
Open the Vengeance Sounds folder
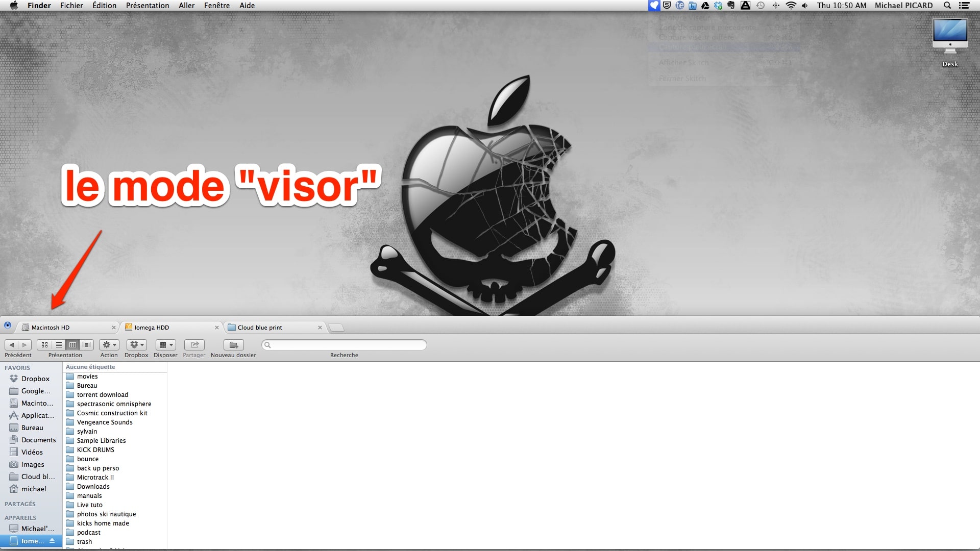point(105,422)
